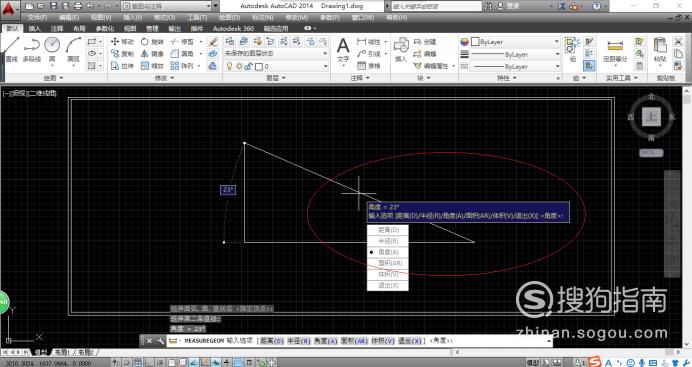Activate the Move (移动) modify tool

122,41
